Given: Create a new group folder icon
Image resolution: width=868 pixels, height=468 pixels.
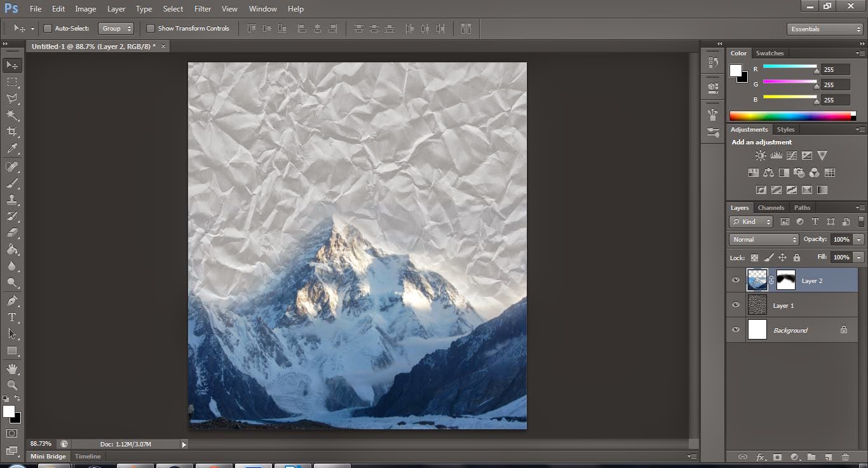Looking at the screenshot, I should 811,457.
